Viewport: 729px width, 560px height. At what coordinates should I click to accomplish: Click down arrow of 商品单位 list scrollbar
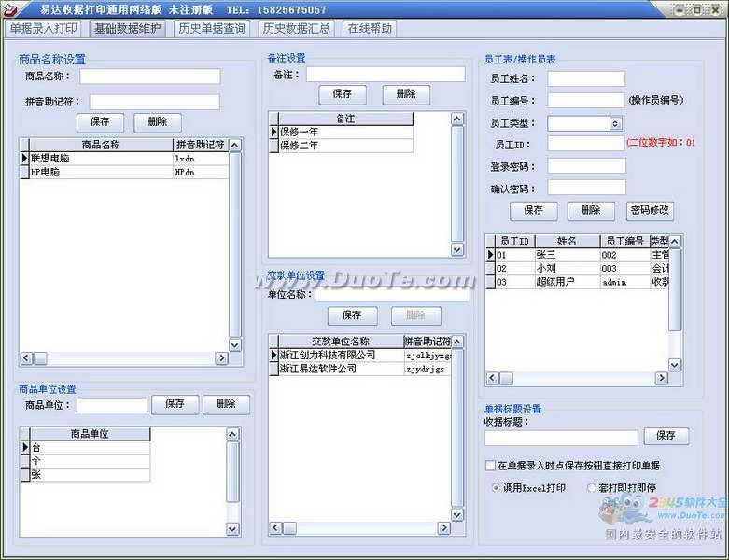[x=232, y=529]
